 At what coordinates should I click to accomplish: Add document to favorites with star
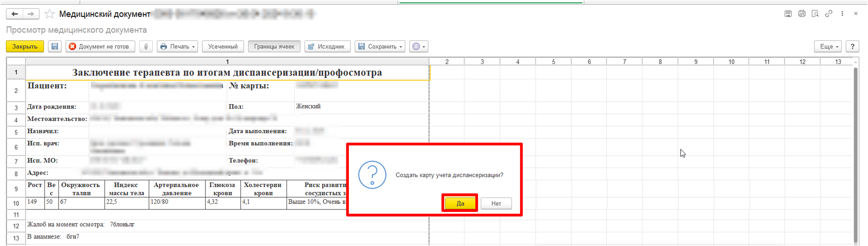(49, 14)
